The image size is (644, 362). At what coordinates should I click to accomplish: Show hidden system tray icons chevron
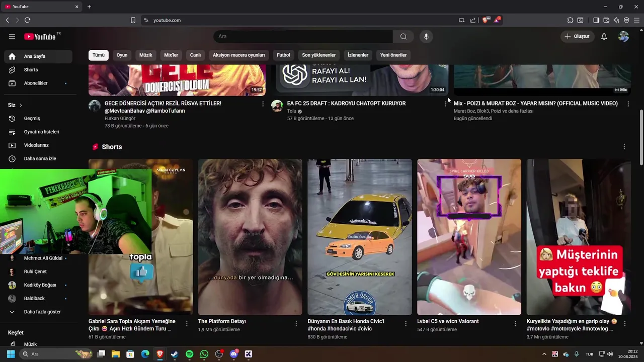click(544, 354)
